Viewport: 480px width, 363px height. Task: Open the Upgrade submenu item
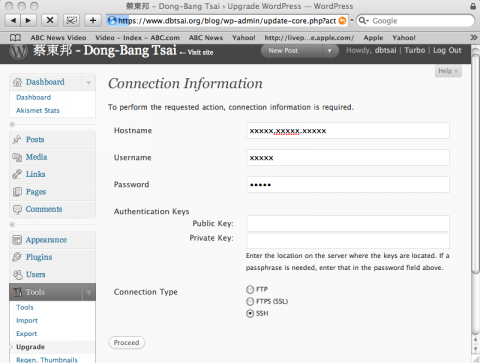(x=30, y=347)
